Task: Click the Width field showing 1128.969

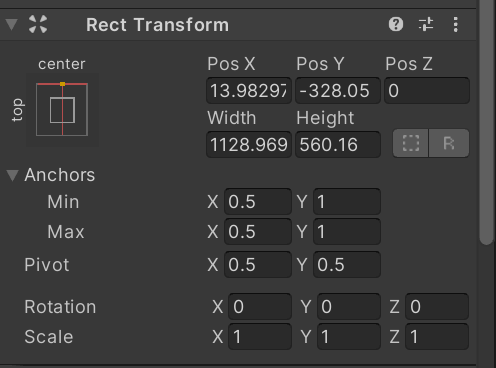Action: (249, 144)
